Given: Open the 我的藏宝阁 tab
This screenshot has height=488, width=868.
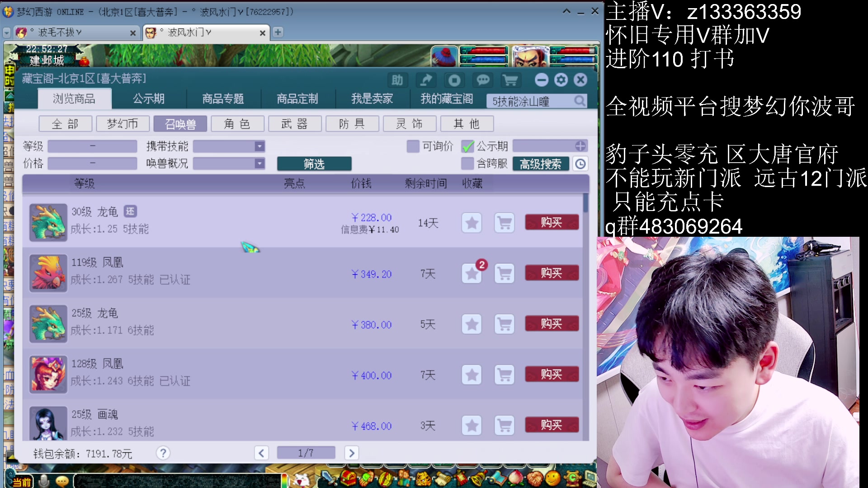Looking at the screenshot, I should click(447, 99).
